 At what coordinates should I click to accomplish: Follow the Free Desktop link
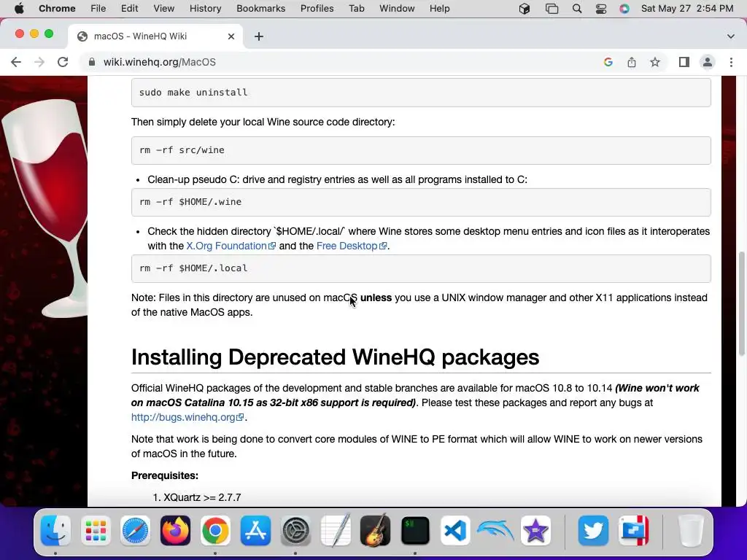(x=351, y=246)
